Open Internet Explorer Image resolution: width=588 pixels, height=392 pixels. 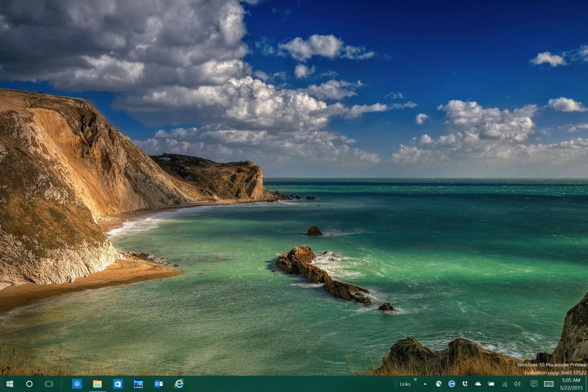pos(179,384)
